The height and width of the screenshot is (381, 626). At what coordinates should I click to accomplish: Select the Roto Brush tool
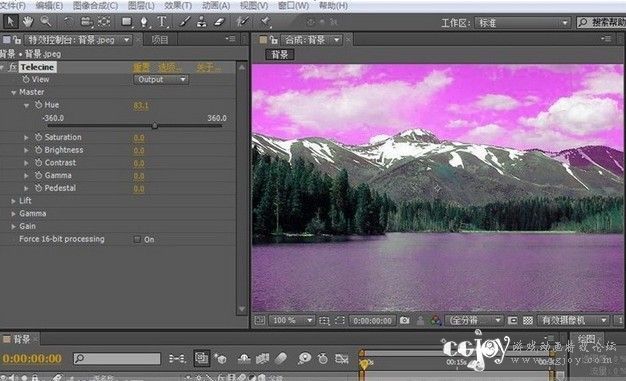[242, 22]
